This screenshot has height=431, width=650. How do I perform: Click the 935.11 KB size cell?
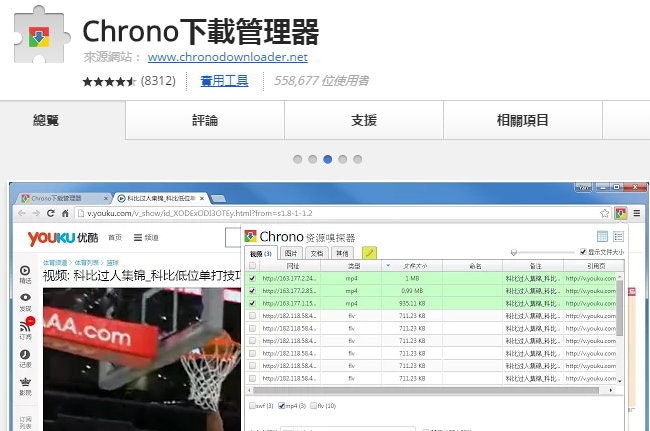[x=412, y=303]
